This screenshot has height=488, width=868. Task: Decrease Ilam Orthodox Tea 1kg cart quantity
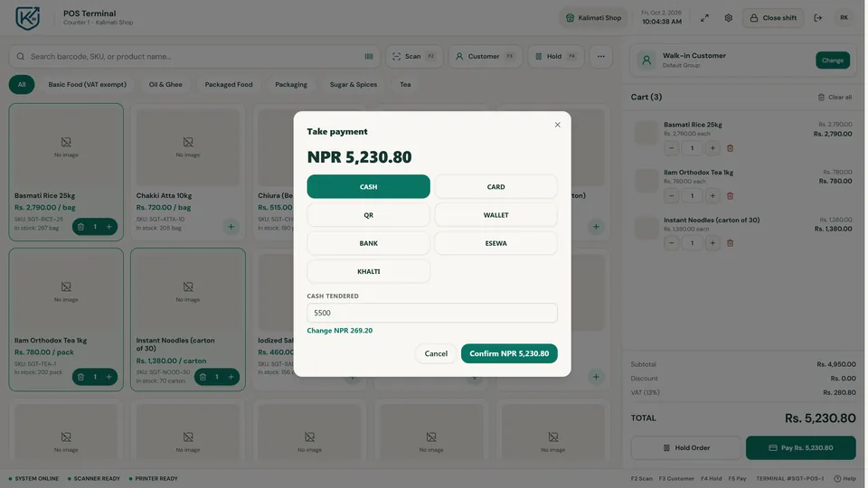[x=671, y=196]
